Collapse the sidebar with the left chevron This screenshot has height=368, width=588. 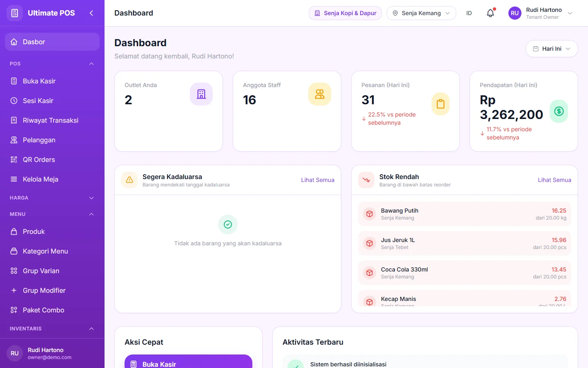coord(91,13)
